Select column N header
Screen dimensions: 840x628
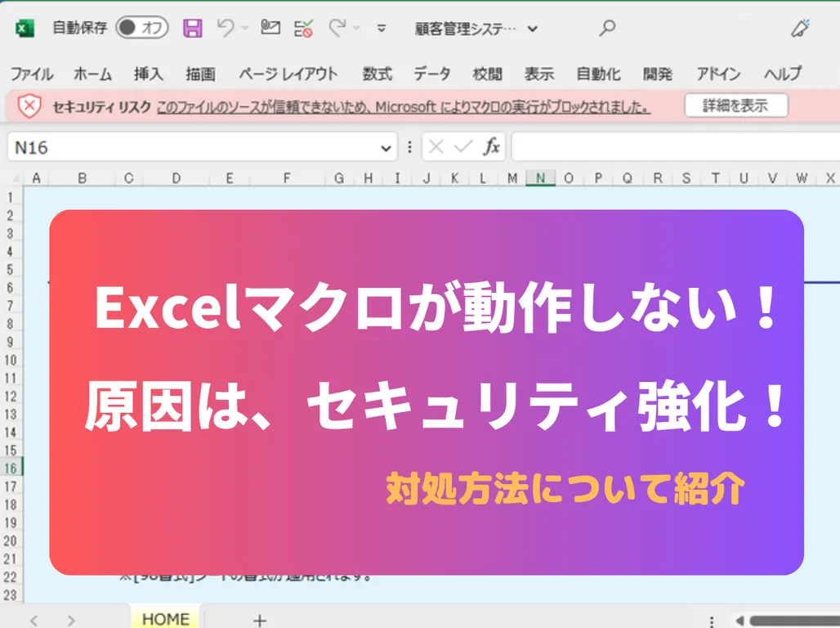coord(541,178)
